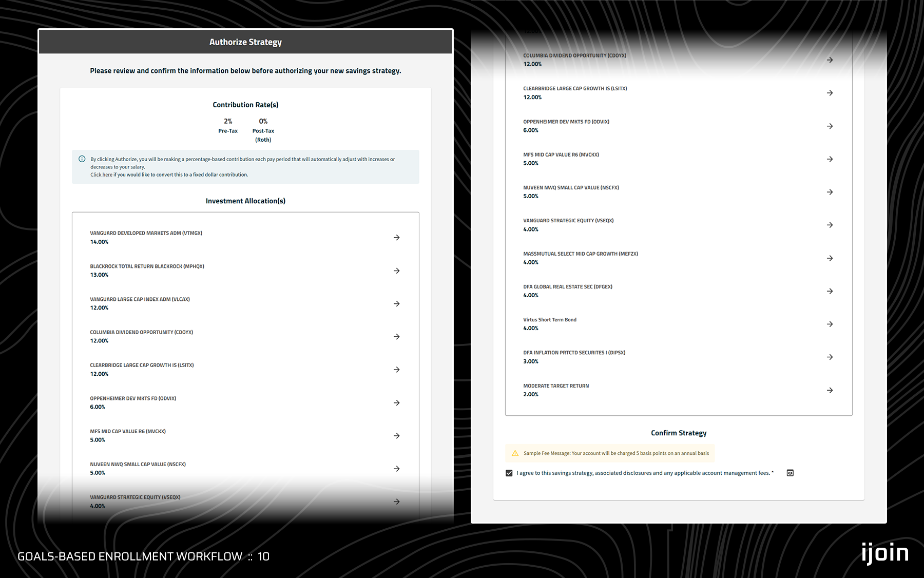Image resolution: width=924 pixels, height=578 pixels.
Task: Click the 2.00% allocation value
Action: [531, 394]
